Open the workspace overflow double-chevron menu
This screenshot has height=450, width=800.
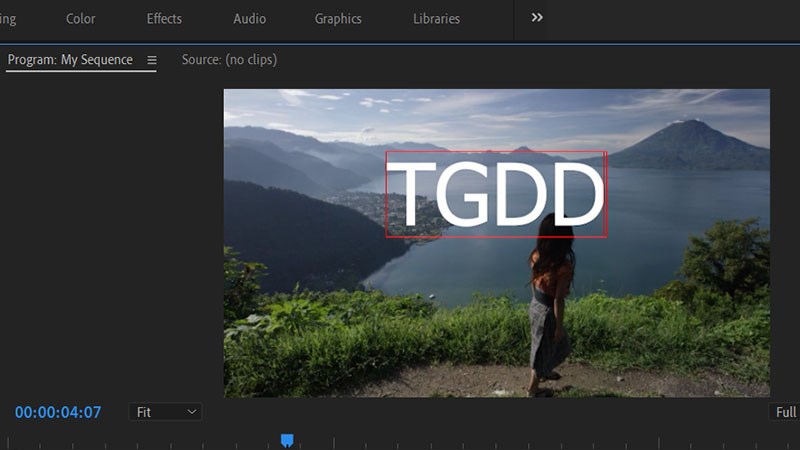click(537, 18)
